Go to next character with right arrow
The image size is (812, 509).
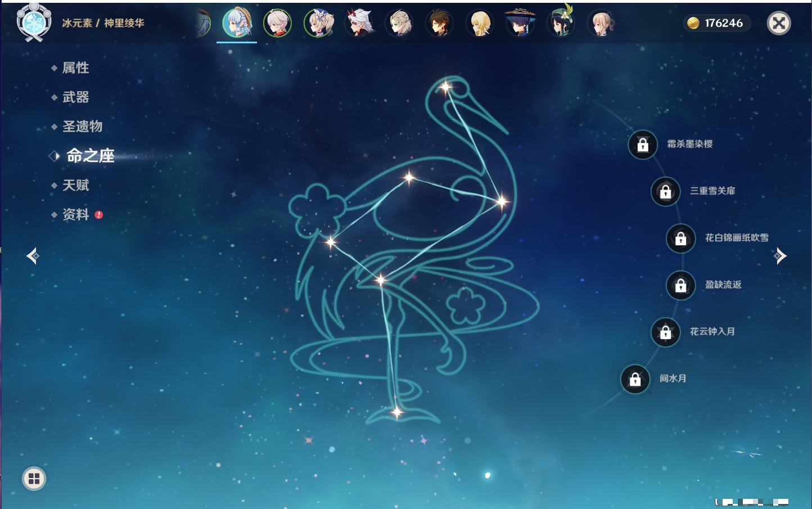click(780, 256)
